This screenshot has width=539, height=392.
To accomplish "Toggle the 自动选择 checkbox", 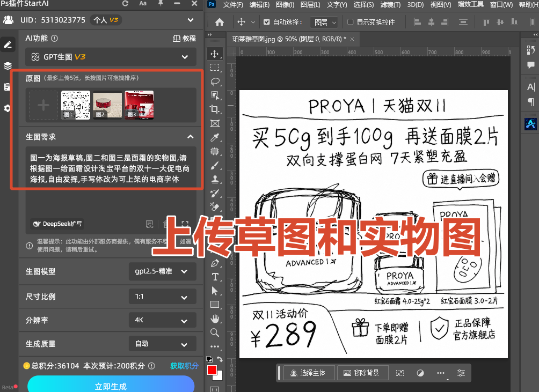I will click(266, 22).
